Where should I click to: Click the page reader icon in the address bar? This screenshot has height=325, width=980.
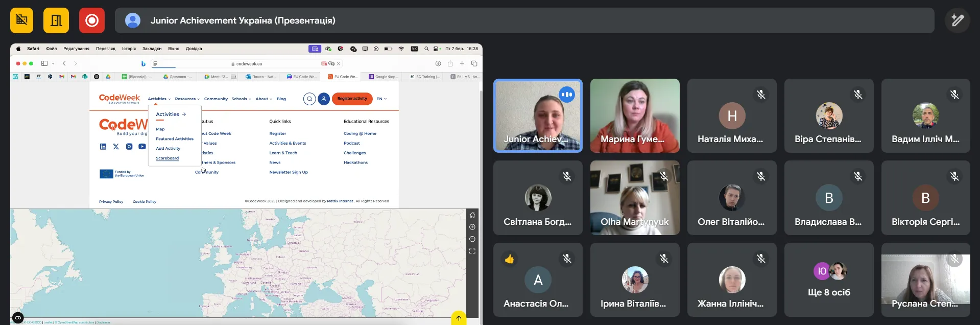(155, 63)
